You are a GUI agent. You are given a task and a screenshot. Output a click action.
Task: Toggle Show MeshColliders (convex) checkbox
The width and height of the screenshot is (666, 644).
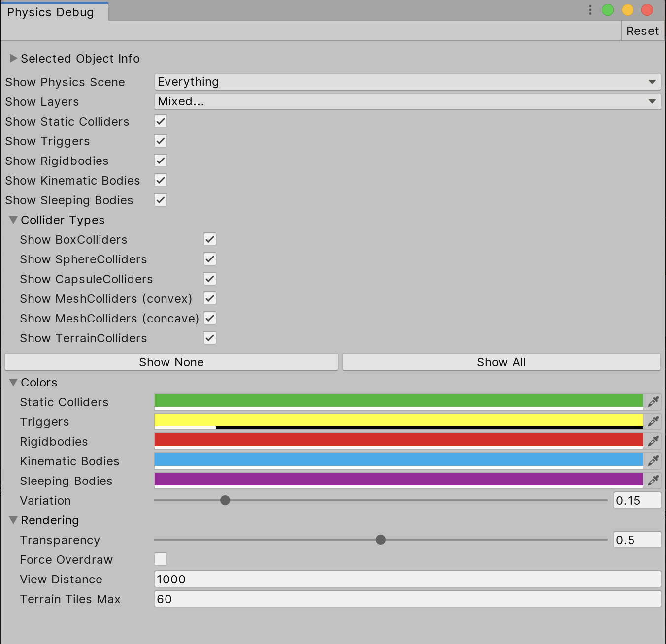click(210, 298)
